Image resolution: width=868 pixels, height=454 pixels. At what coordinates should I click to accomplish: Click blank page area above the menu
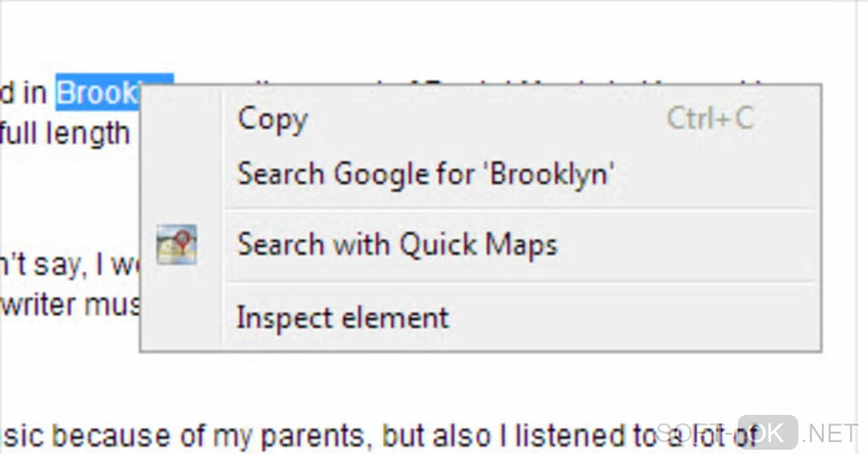pyautogui.click(x=425, y=38)
